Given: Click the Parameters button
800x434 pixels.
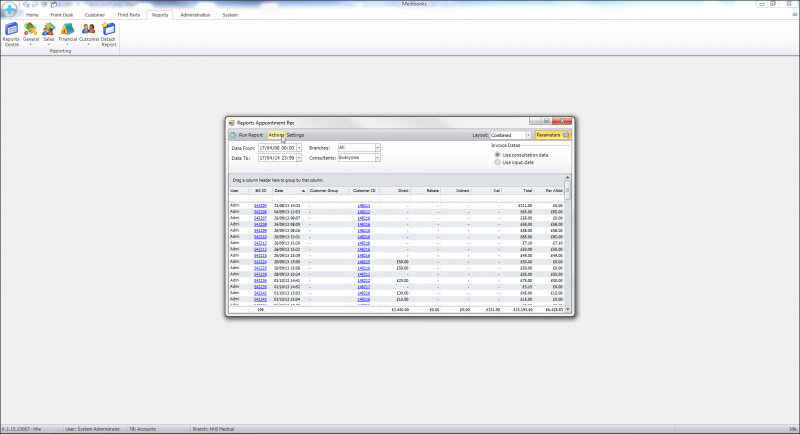Looking at the screenshot, I should pos(549,135).
